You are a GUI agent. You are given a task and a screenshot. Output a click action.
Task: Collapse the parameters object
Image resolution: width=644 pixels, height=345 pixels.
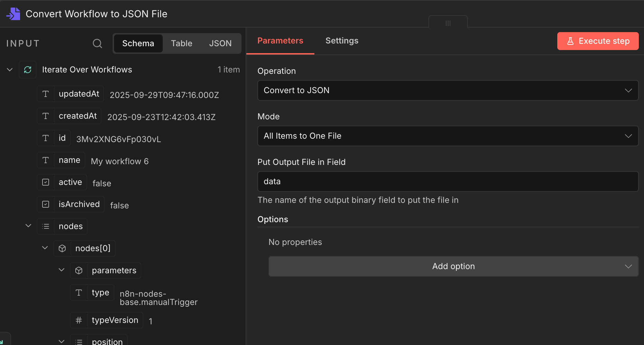tap(61, 270)
